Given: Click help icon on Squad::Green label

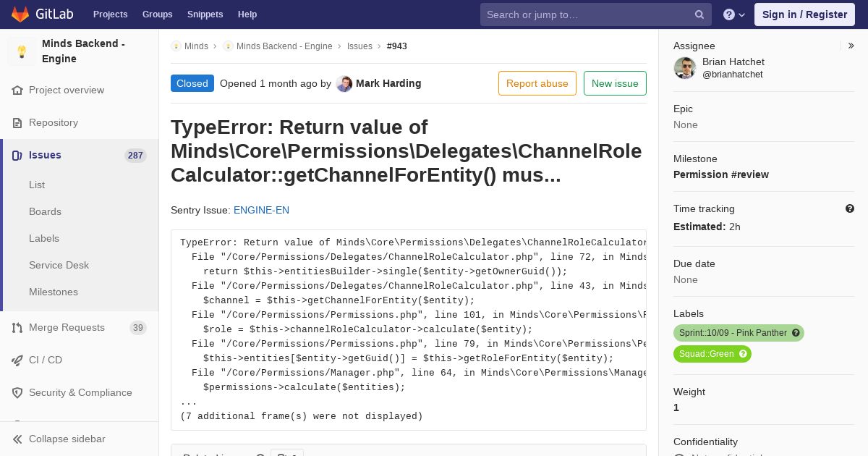Looking at the screenshot, I should point(743,354).
